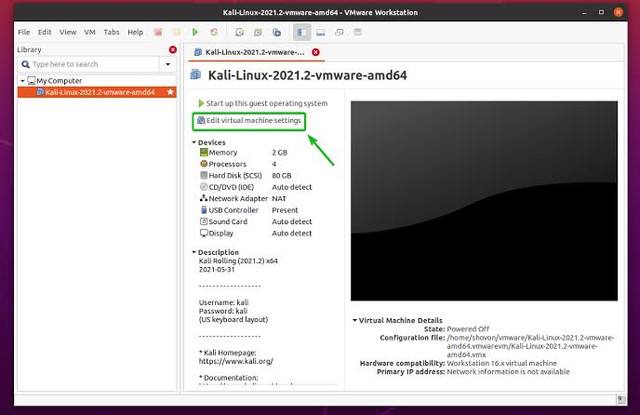The image size is (640, 415).
Task: Click the Hard Disk value 80 GB
Action: 282,175
